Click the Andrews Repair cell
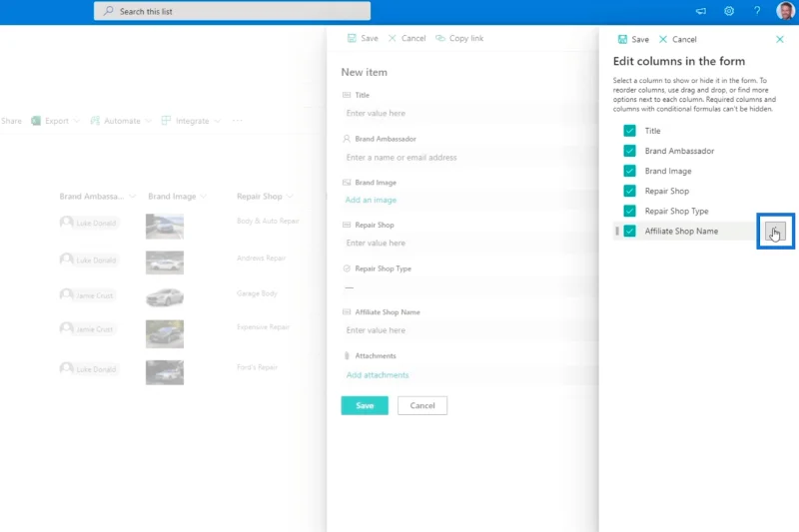This screenshot has height=532, width=799. click(261, 259)
